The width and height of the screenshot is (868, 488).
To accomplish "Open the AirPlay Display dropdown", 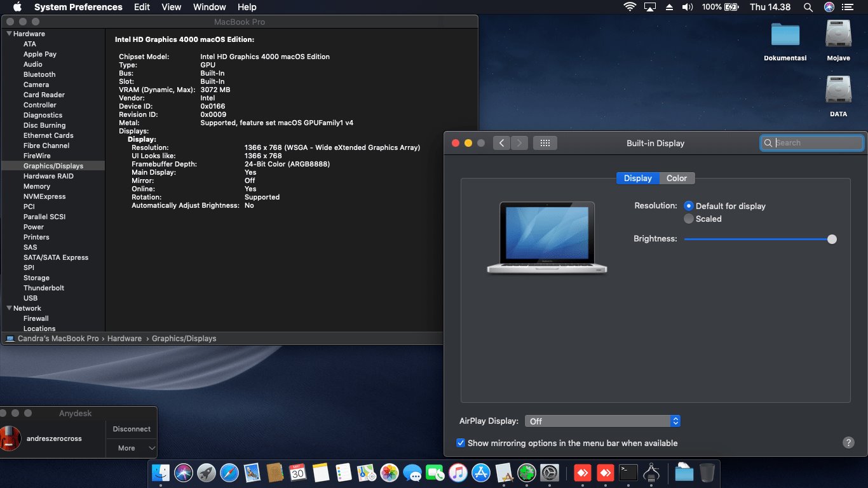I will (602, 421).
